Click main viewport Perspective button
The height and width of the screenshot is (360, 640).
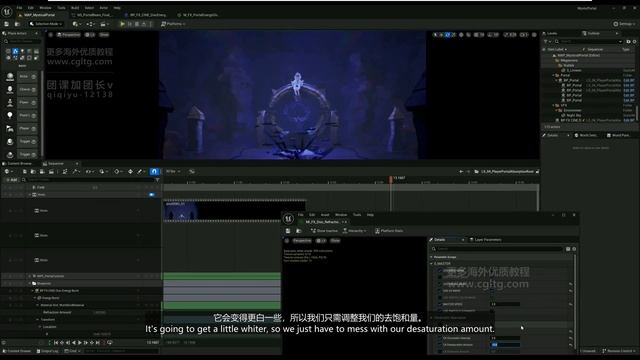pos(68,35)
